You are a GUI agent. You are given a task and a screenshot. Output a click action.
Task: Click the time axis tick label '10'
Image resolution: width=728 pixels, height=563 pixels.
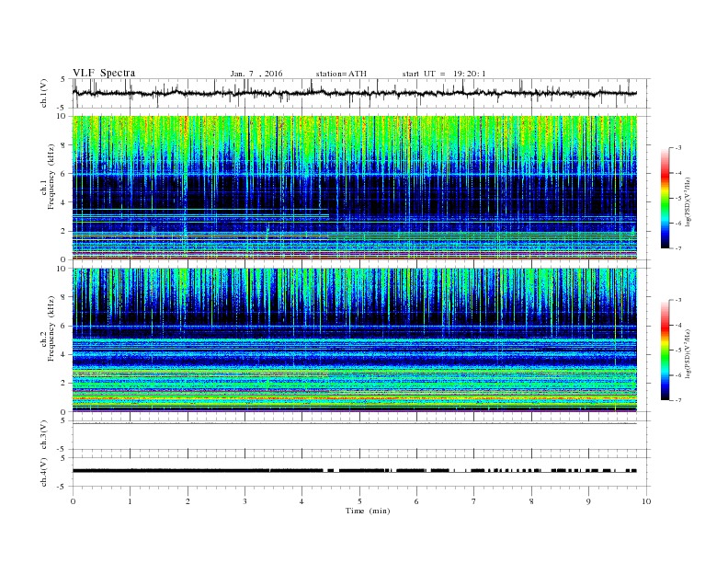click(x=646, y=501)
